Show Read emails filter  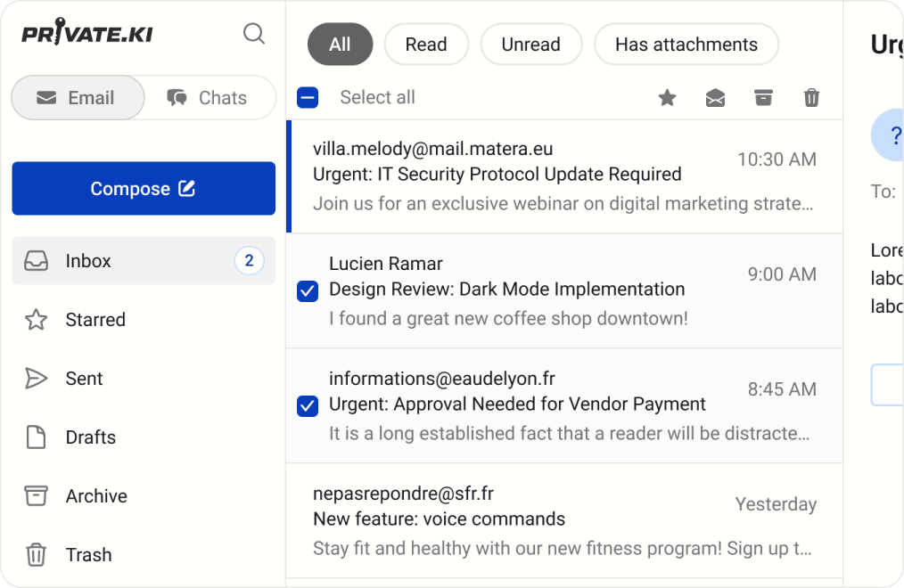[425, 45]
